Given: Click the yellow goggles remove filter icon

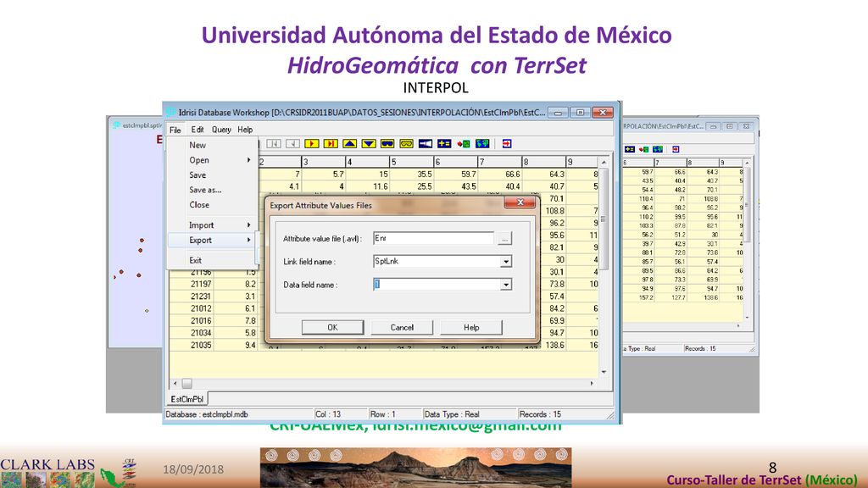Looking at the screenshot, I should tap(406, 144).
